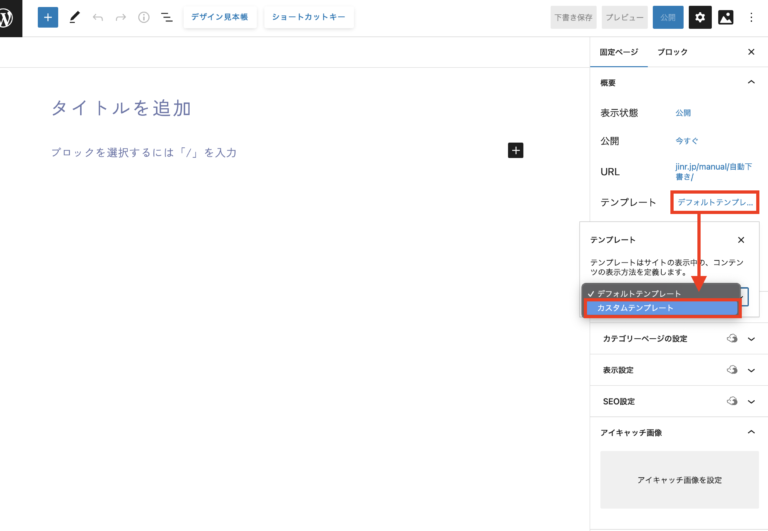Image resolution: width=768 pixels, height=531 pixels.
Task: Open the three-dot options menu
Action: (752, 18)
